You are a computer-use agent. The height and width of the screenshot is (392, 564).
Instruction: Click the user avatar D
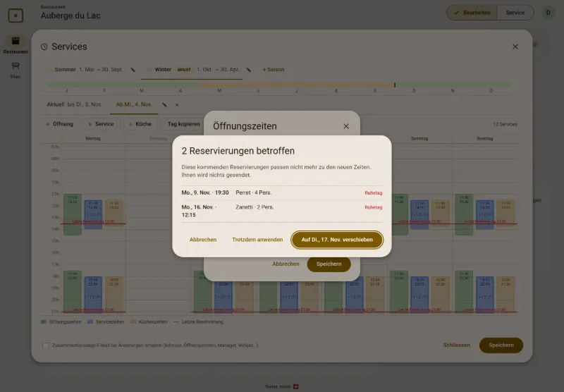click(x=548, y=13)
